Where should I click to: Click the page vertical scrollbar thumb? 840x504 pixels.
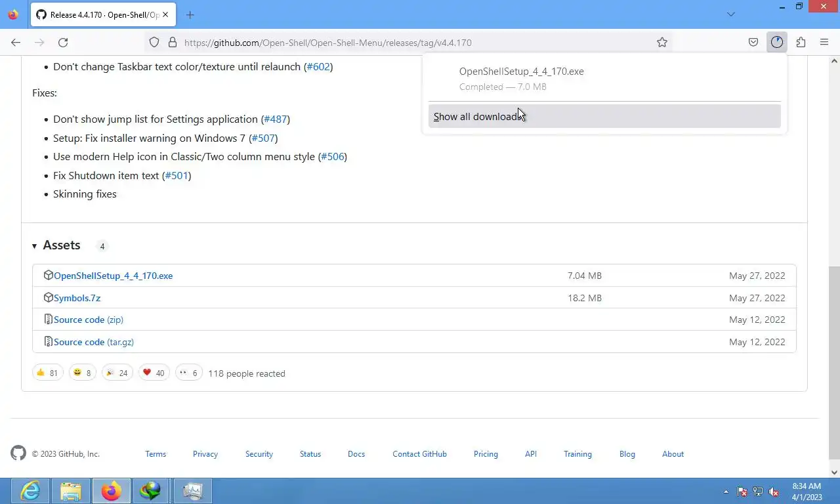834,362
